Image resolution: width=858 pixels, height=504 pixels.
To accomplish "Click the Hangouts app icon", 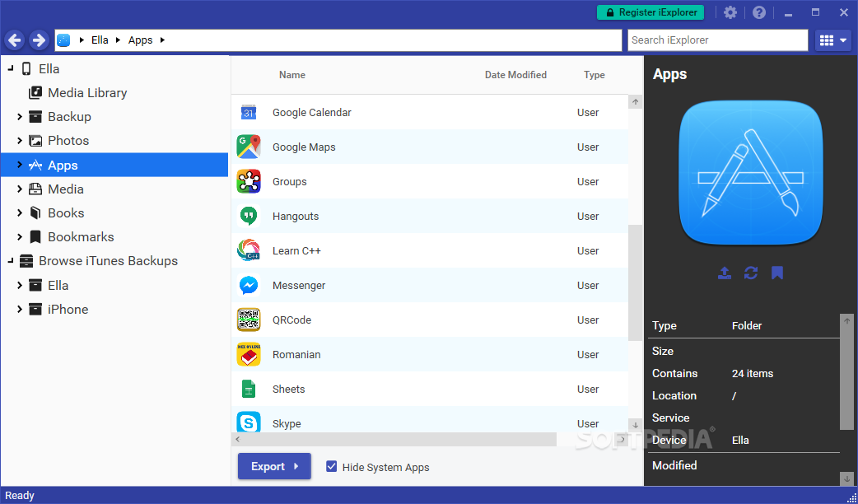I will pos(249,216).
